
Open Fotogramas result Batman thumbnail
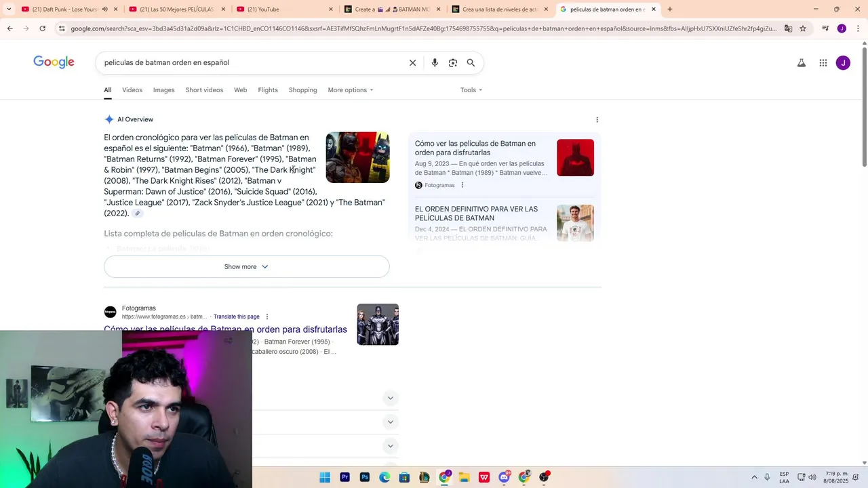pyautogui.click(x=378, y=325)
